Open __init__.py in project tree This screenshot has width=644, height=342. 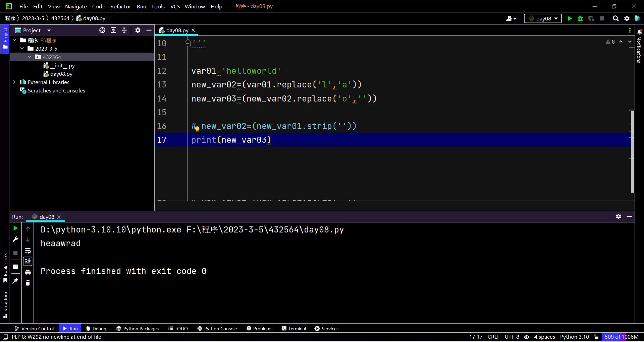click(62, 66)
